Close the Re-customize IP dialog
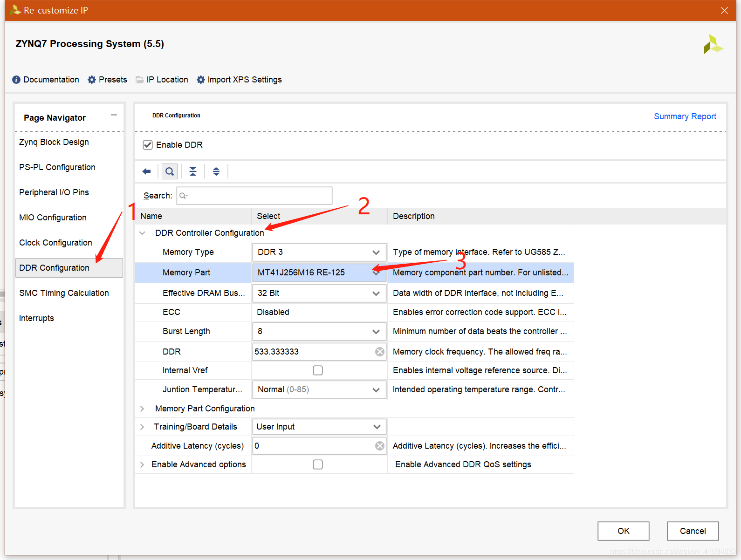Image resolution: width=741 pixels, height=560 pixels. pos(724,10)
